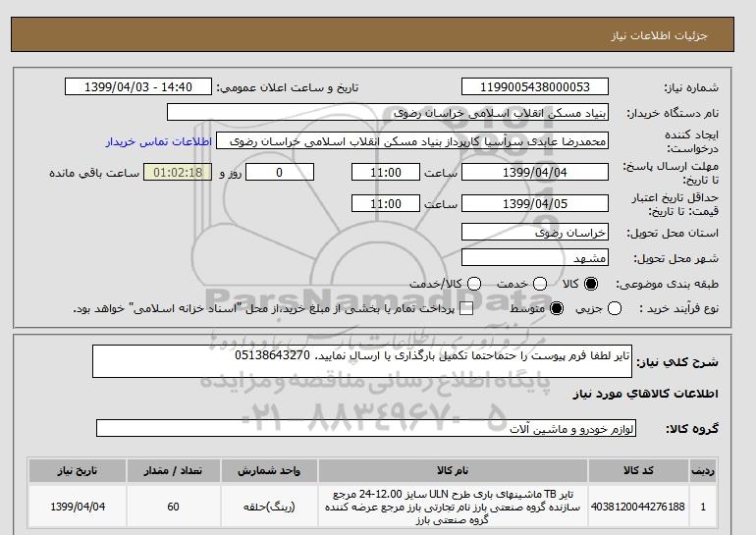Click the quantity cell showing 60
The height and width of the screenshot is (535, 756).
click(x=173, y=508)
